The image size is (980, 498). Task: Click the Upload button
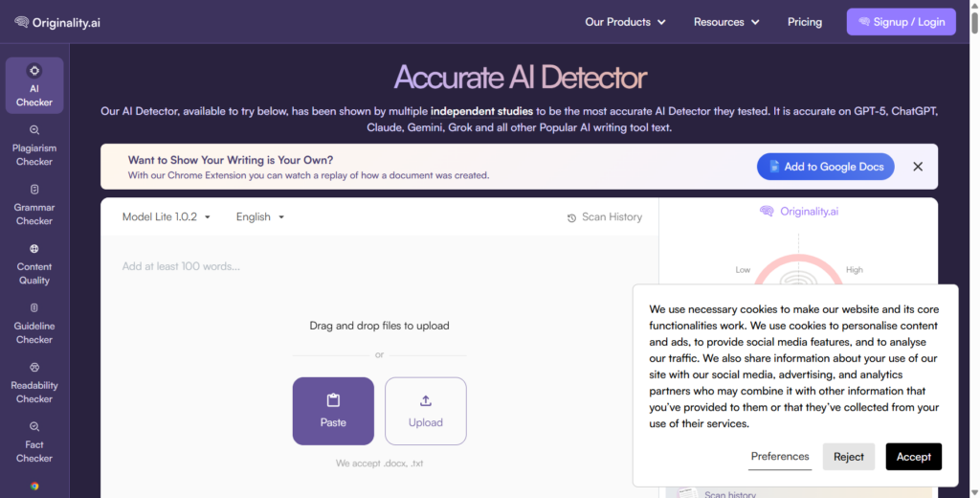426,411
